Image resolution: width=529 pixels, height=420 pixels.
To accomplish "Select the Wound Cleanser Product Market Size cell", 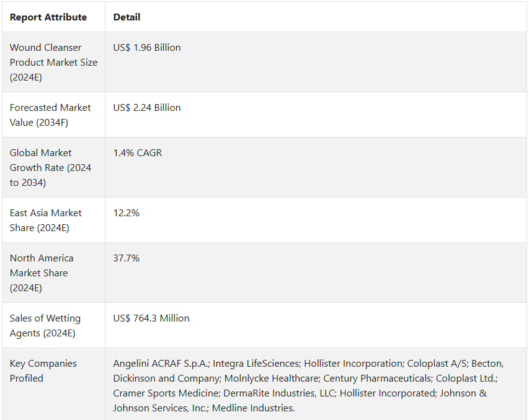I will 53,63.
